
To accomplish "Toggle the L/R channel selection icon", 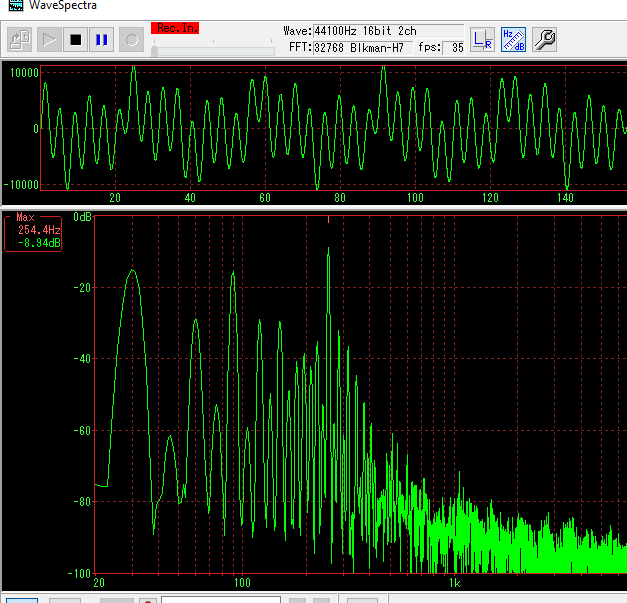I will click(x=482, y=40).
